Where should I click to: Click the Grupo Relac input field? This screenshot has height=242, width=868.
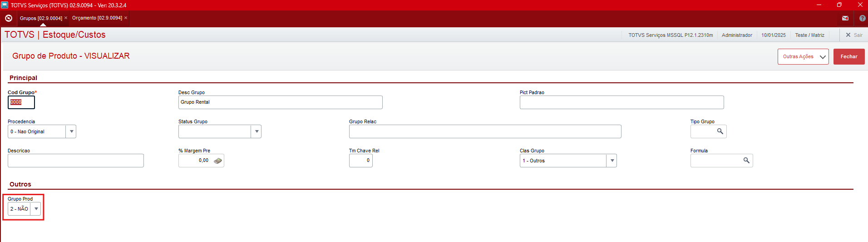pos(485,131)
